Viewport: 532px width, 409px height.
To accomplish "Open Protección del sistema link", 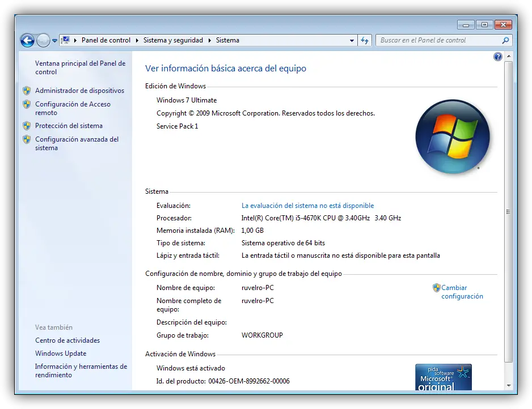I will (69, 126).
